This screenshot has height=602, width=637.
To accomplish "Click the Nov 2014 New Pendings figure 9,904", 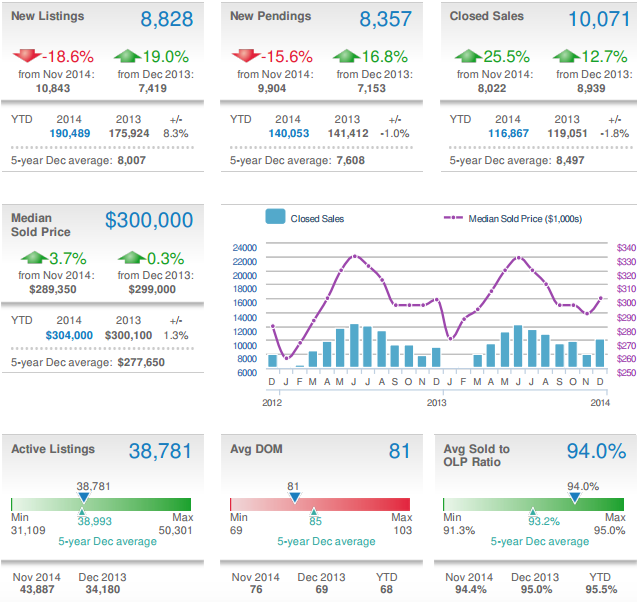I will [272, 88].
